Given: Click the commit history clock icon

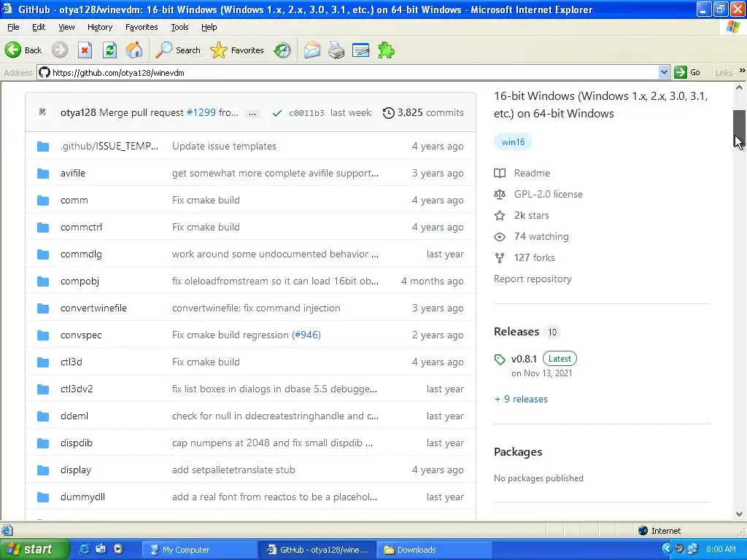Looking at the screenshot, I should point(389,113).
